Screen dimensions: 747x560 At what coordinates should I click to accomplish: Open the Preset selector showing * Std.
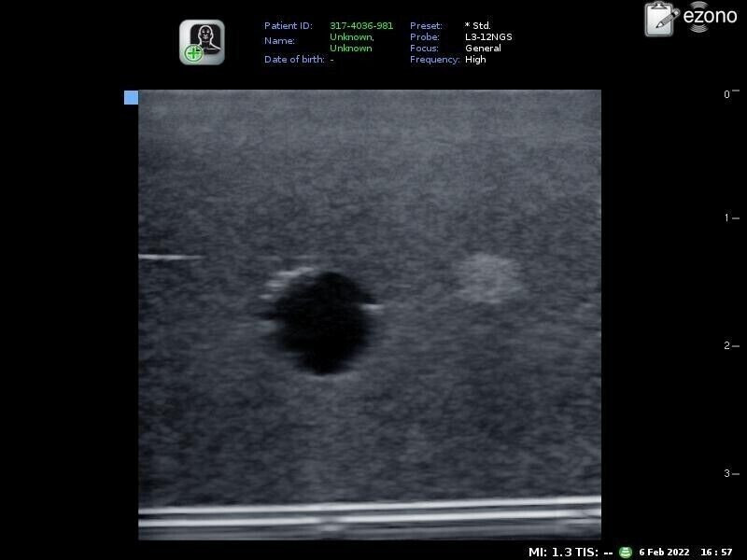[476, 25]
